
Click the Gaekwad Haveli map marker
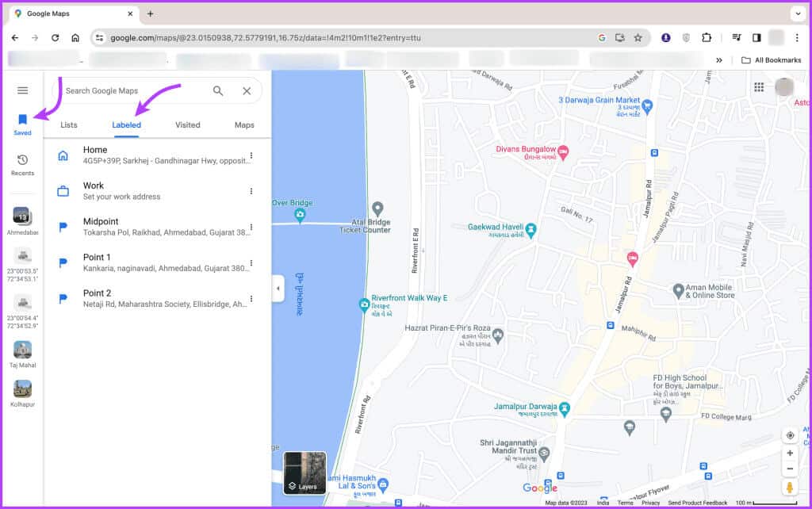click(x=530, y=230)
